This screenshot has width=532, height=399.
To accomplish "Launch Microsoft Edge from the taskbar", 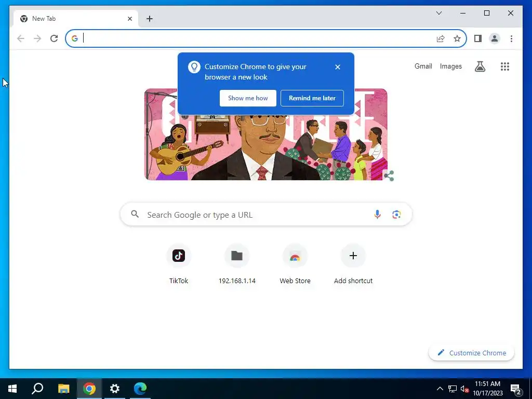I will click(140, 389).
